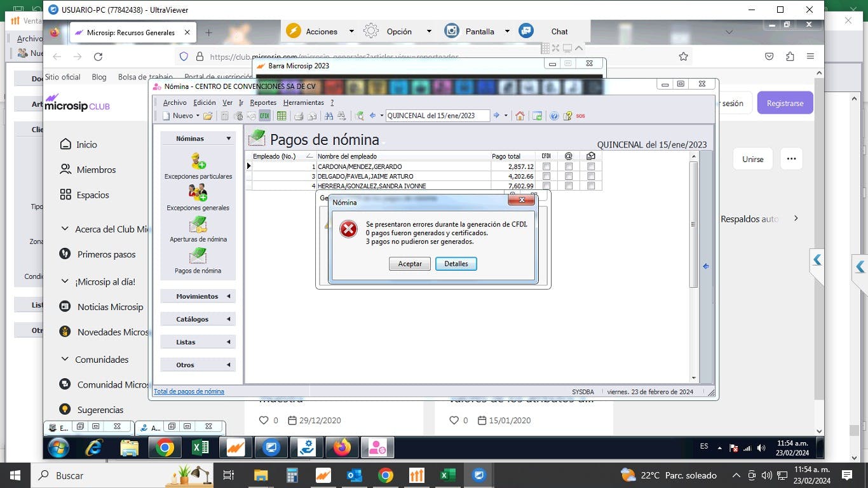Open Outlook on the local Windows 10 taskbar

pyautogui.click(x=355, y=475)
